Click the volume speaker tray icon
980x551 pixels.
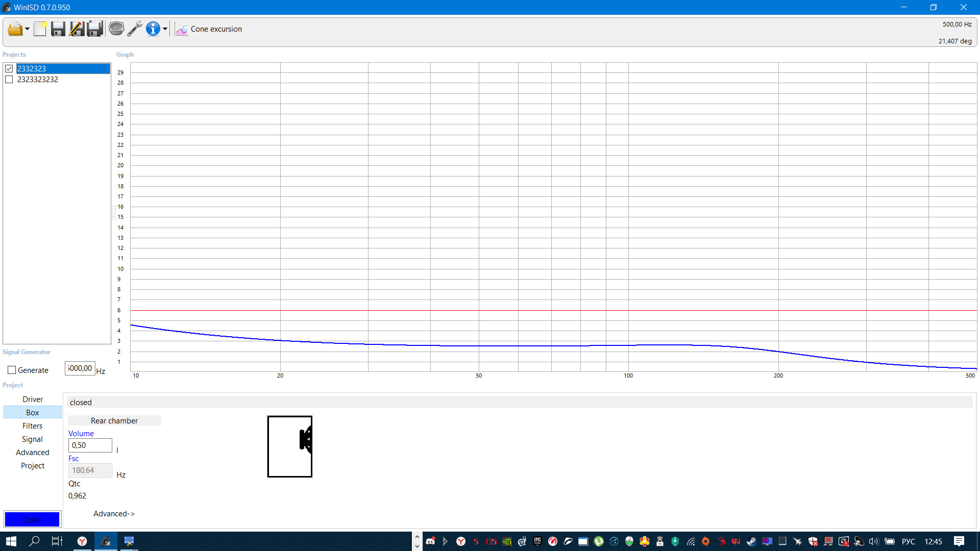tap(874, 541)
